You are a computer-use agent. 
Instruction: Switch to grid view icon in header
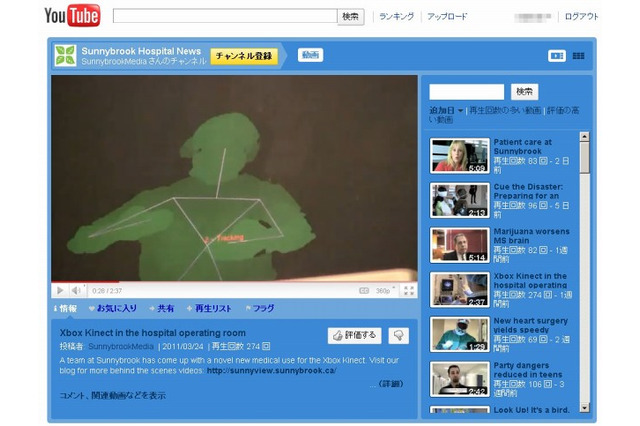[578, 55]
